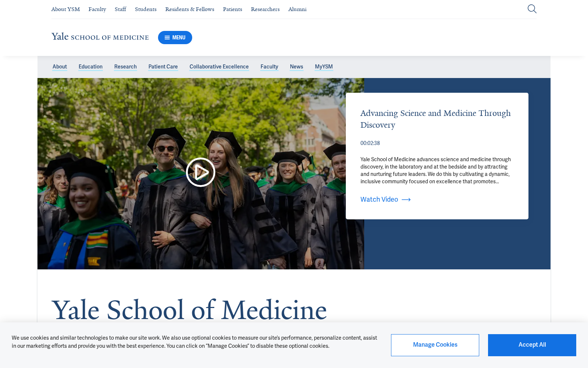Open Residents & Fellows page

pos(190,9)
